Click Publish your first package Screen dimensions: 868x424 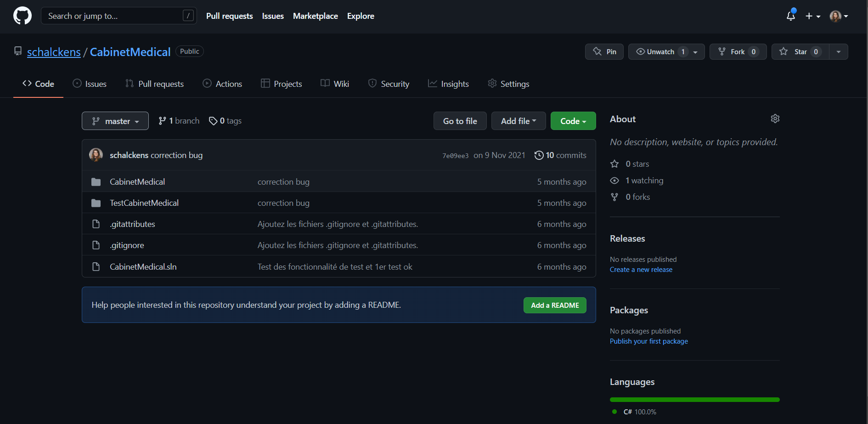[x=649, y=341]
